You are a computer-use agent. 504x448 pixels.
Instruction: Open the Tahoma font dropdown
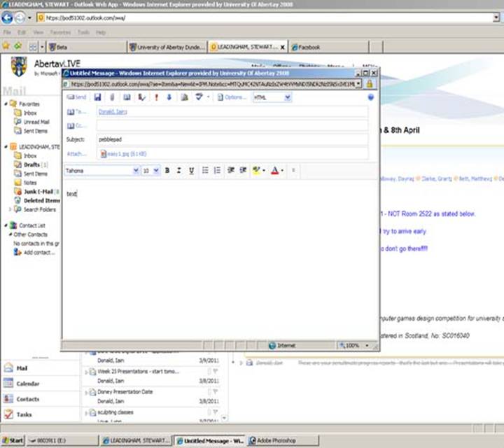point(135,170)
